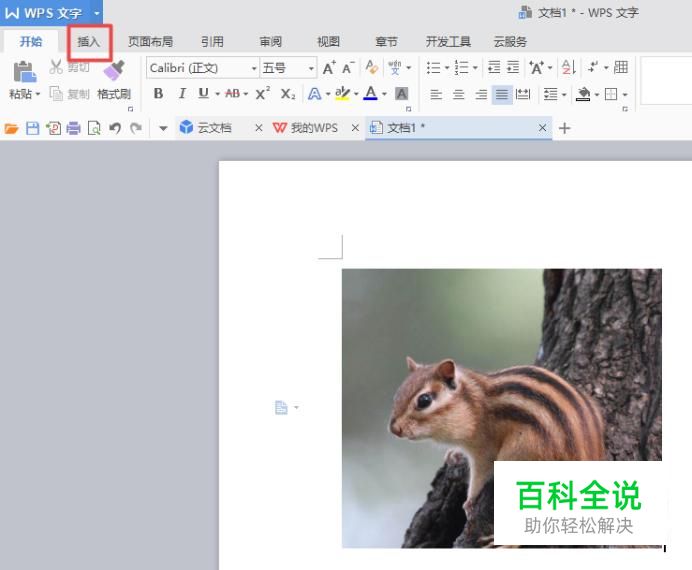Open the 开发工具 tab
The height and width of the screenshot is (570, 692).
(448, 42)
